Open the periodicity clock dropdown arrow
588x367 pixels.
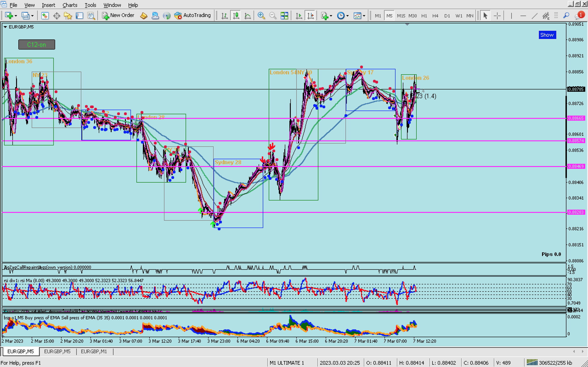[x=348, y=16]
